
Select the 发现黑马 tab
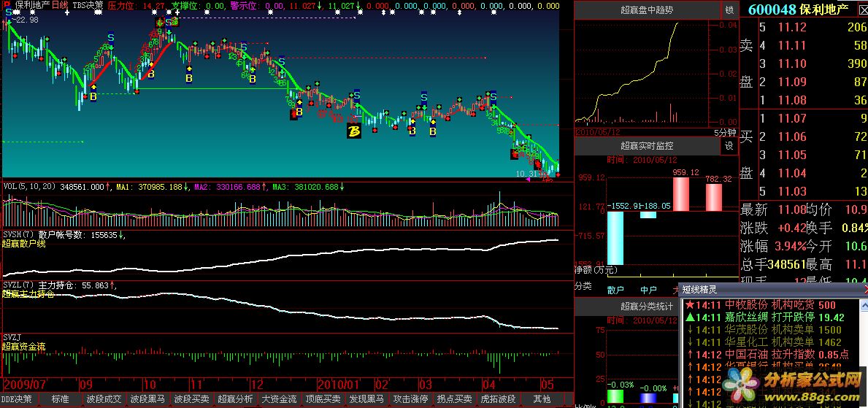pyautogui.click(x=366, y=399)
